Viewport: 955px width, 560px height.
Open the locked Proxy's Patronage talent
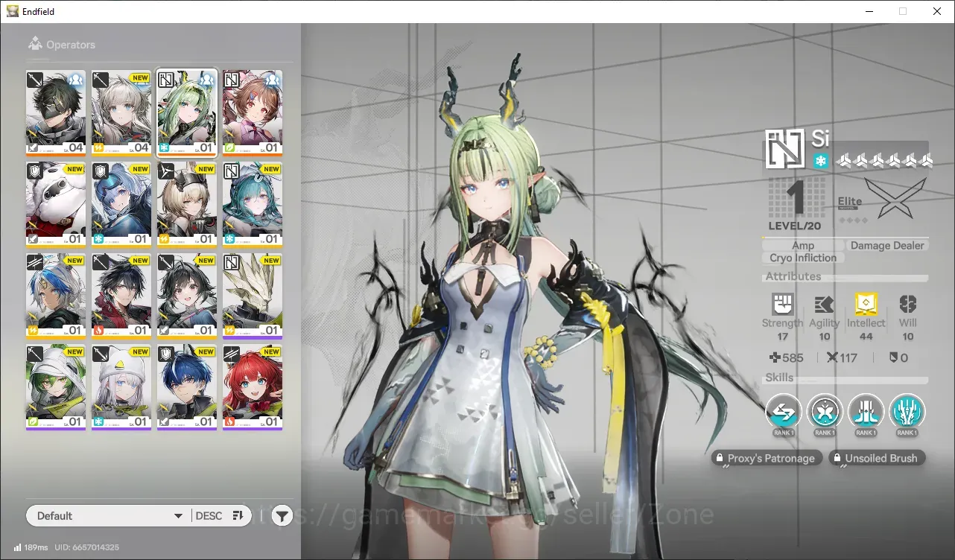[x=767, y=458]
